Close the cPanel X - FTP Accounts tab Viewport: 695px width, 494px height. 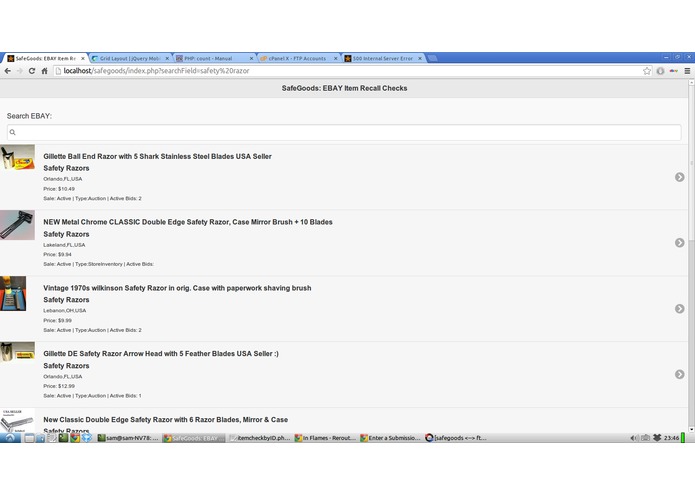(x=336, y=58)
